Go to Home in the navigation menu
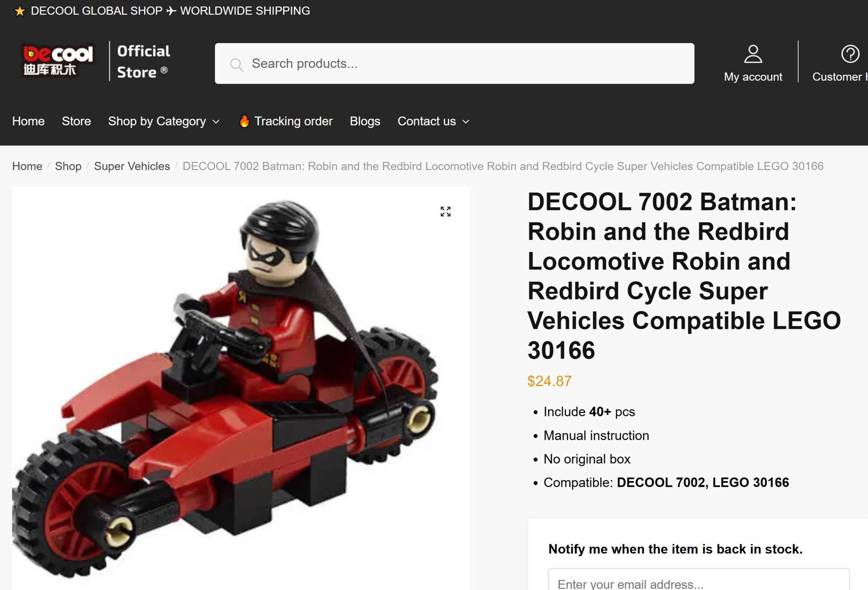Image resolution: width=868 pixels, height=590 pixels. click(28, 121)
